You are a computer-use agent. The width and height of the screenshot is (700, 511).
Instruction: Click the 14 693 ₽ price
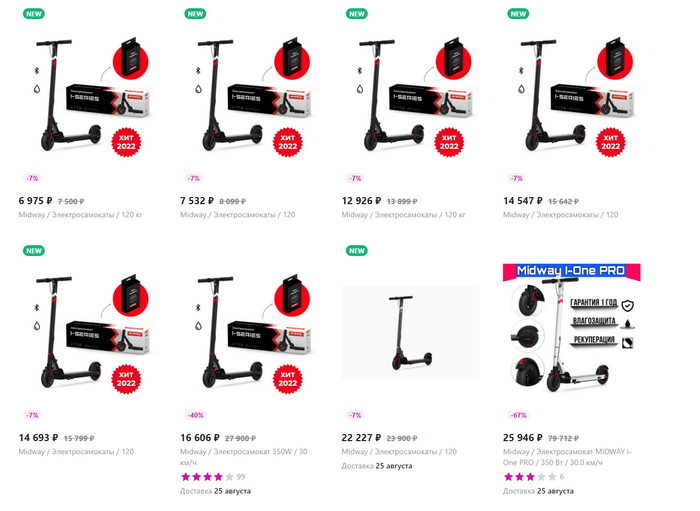point(38,438)
